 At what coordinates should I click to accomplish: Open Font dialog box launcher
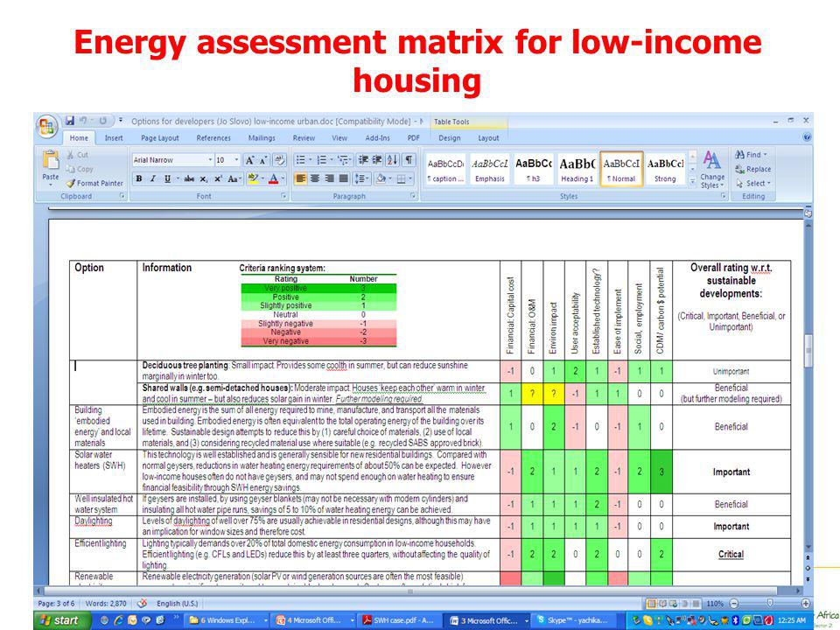[283, 197]
